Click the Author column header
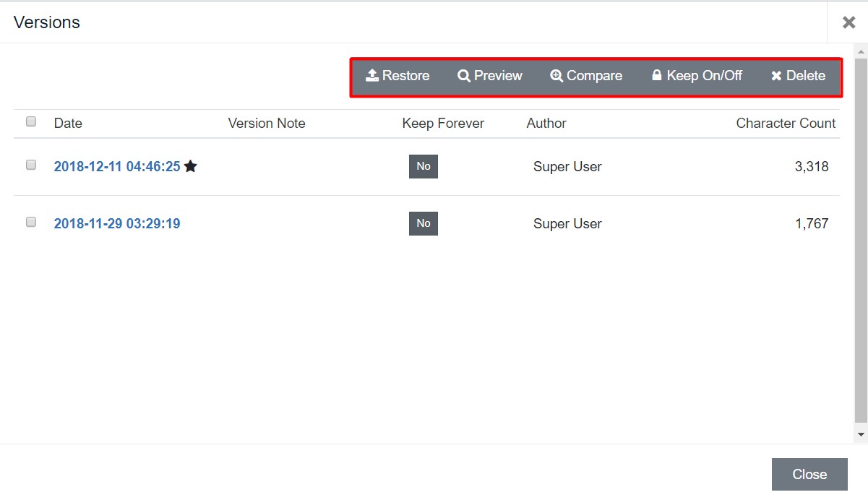 coord(546,123)
